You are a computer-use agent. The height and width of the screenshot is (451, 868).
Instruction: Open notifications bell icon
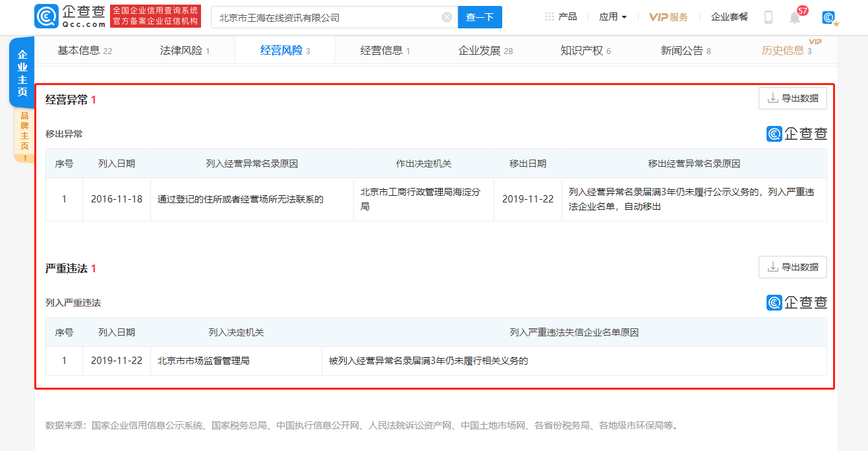coord(795,18)
